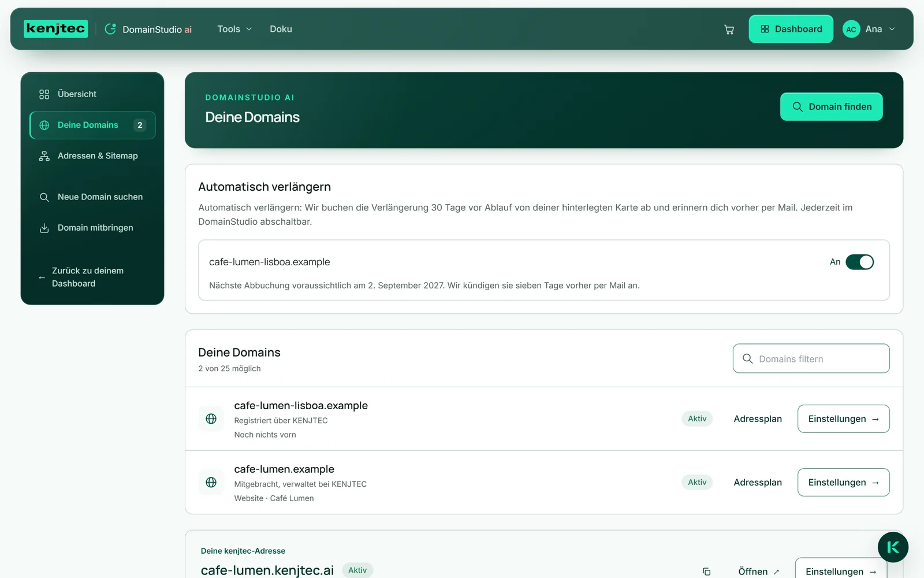Click the cafe-lumen.example domain name

click(284, 469)
